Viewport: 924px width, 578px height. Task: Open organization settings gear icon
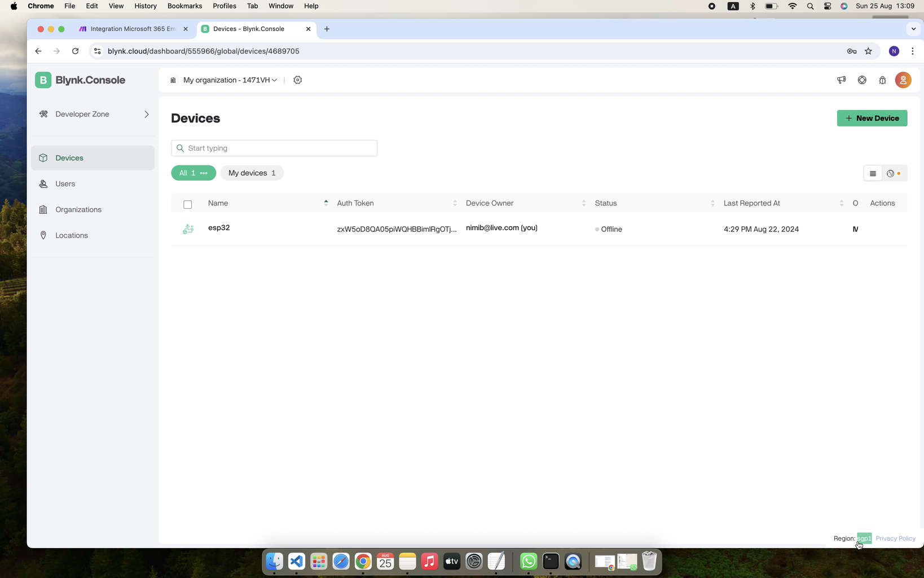click(x=298, y=80)
